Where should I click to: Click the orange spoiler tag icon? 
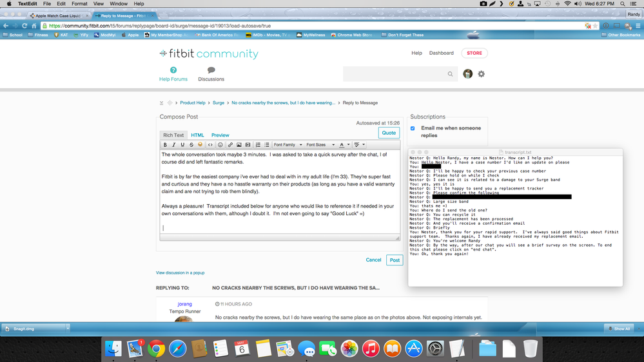[x=200, y=144]
